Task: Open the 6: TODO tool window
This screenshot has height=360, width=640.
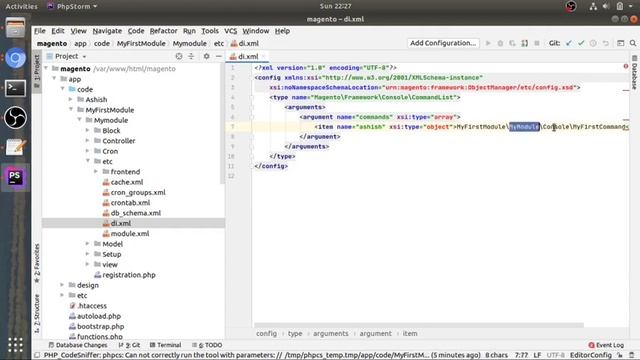Action: click(x=207, y=345)
